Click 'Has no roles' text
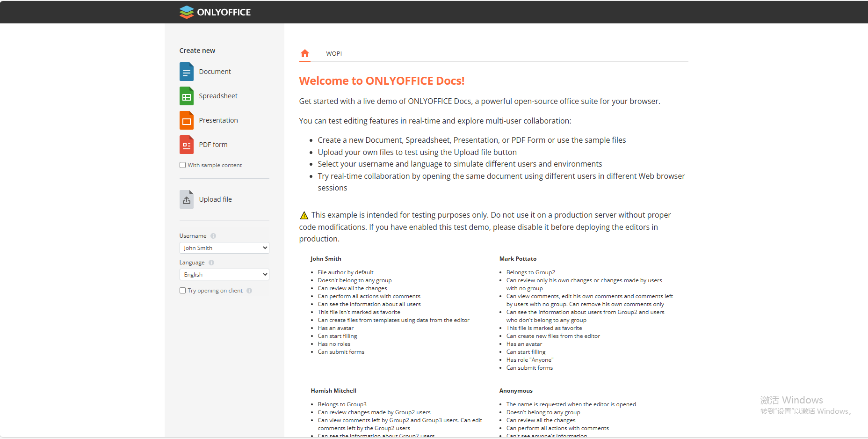The image size is (868, 439). pyautogui.click(x=334, y=344)
